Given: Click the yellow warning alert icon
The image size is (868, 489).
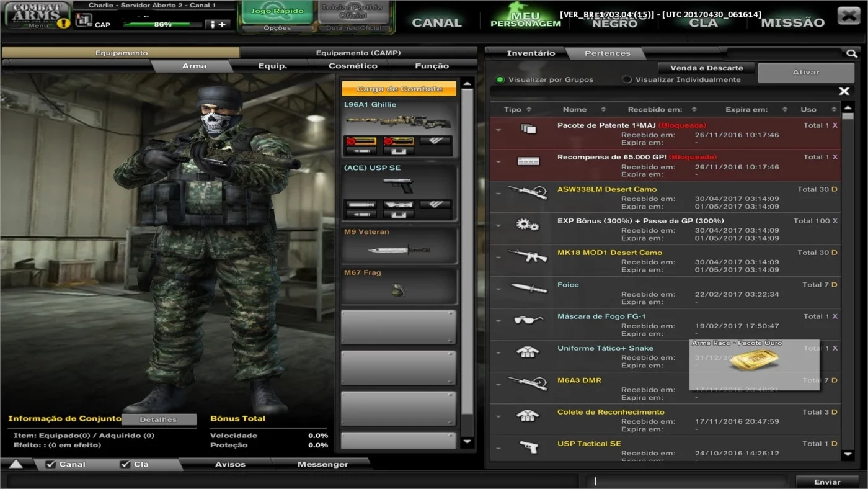Looking at the screenshot, I should tap(64, 23).
